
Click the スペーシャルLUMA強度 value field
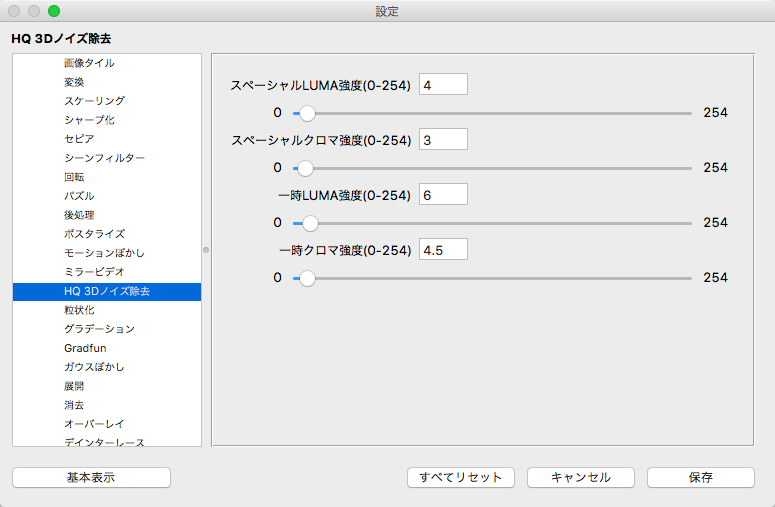[443, 85]
